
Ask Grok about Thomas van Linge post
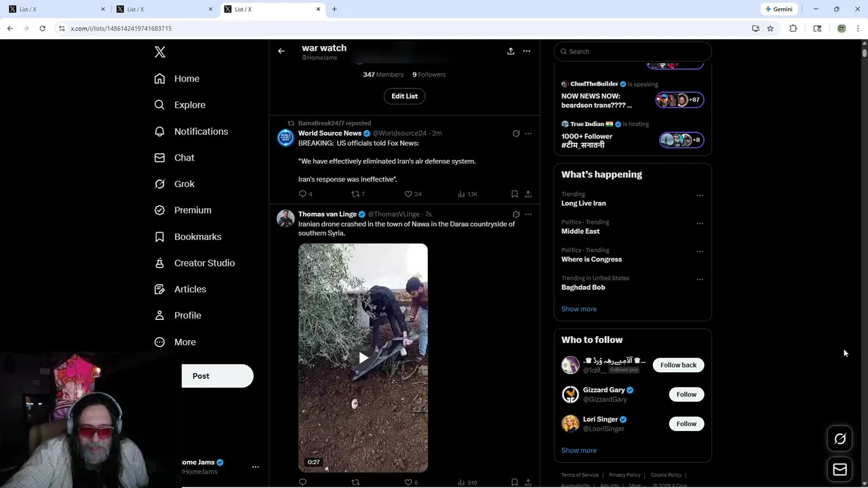point(516,214)
